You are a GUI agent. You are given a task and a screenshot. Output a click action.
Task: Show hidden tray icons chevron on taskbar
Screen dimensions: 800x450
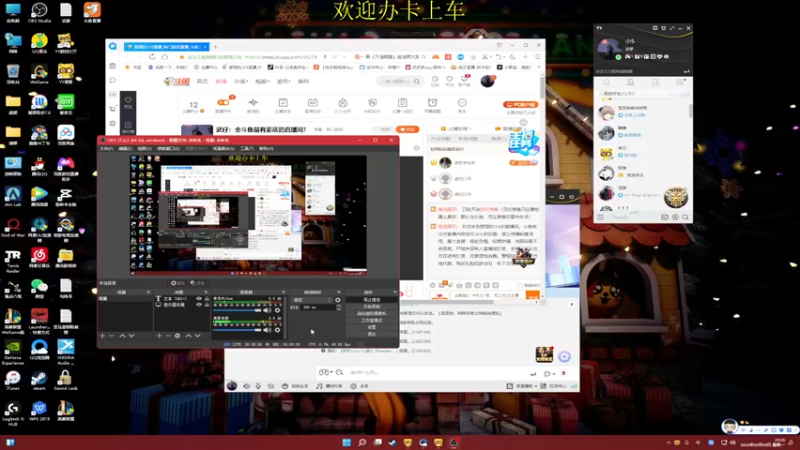coord(668,443)
